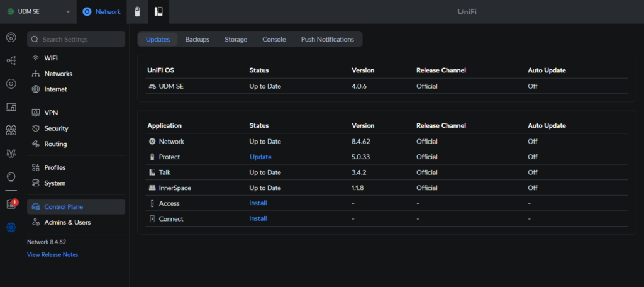Click Official release channel for the Protect row
This screenshot has height=287, width=644.
click(x=427, y=157)
